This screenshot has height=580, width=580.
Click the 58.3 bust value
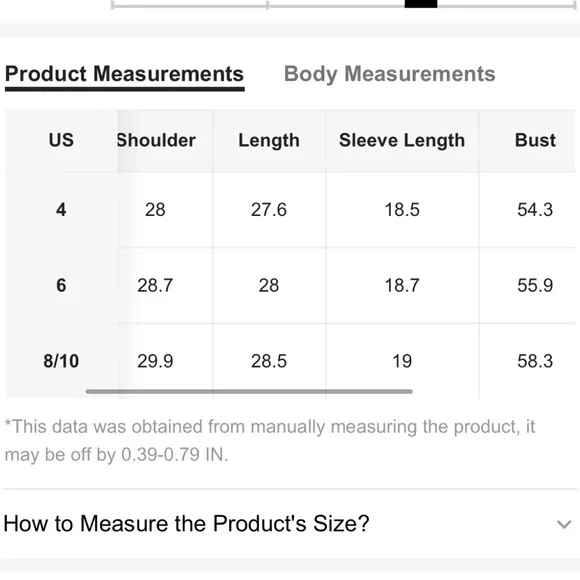535,361
